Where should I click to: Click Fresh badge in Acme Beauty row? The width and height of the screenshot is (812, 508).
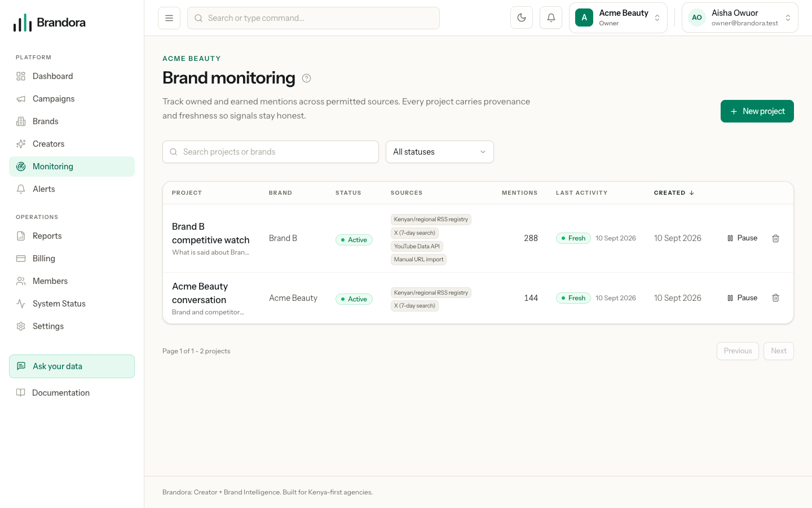point(573,298)
